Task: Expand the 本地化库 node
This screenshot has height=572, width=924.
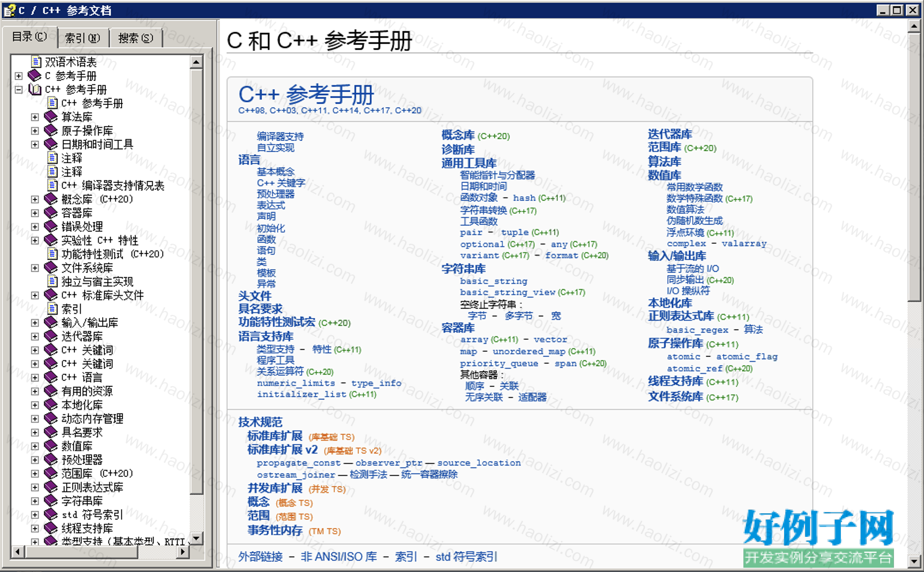Action: (35, 405)
